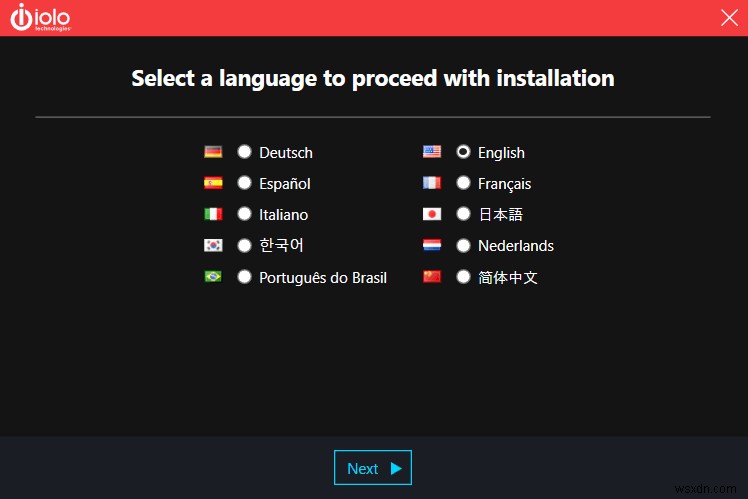Screen dimensions: 748x499
Task: Select the Français radio button
Action: [x=463, y=183]
